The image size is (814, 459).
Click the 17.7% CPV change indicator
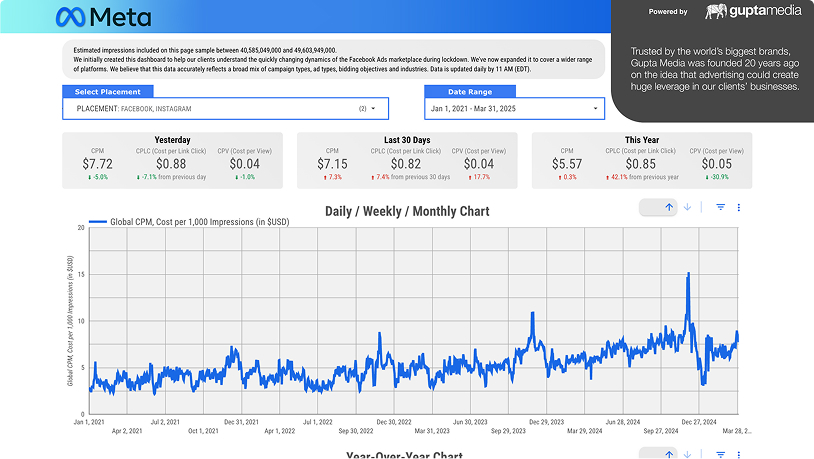coord(479,177)
